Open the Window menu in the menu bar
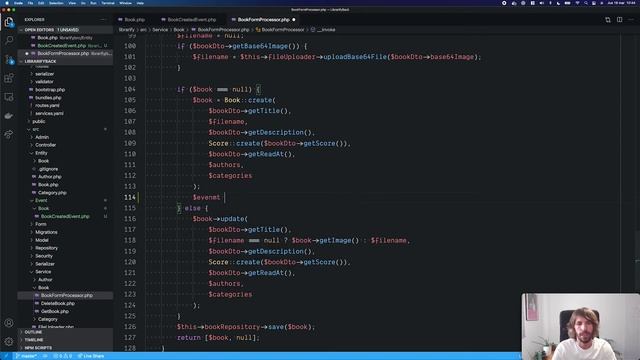This screenshot has height=360, width=640. pos(125,3)
